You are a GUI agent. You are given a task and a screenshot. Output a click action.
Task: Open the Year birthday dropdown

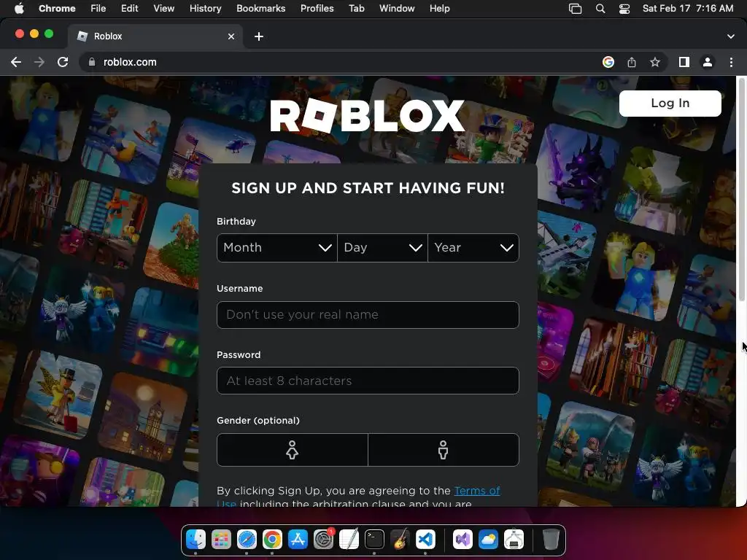coord(473,248)
